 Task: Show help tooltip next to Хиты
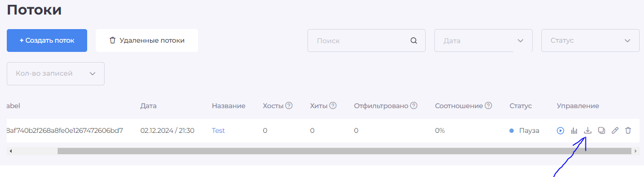(333, 106)
